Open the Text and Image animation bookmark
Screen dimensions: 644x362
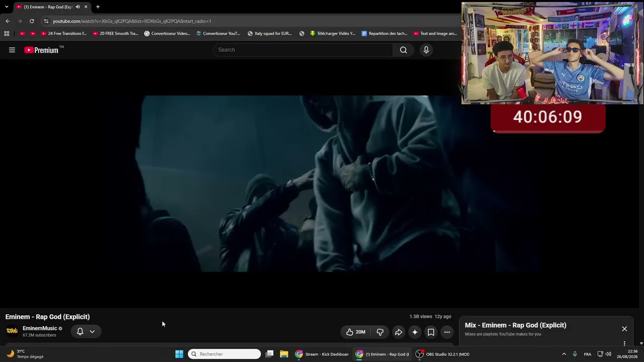pos(435,34)
